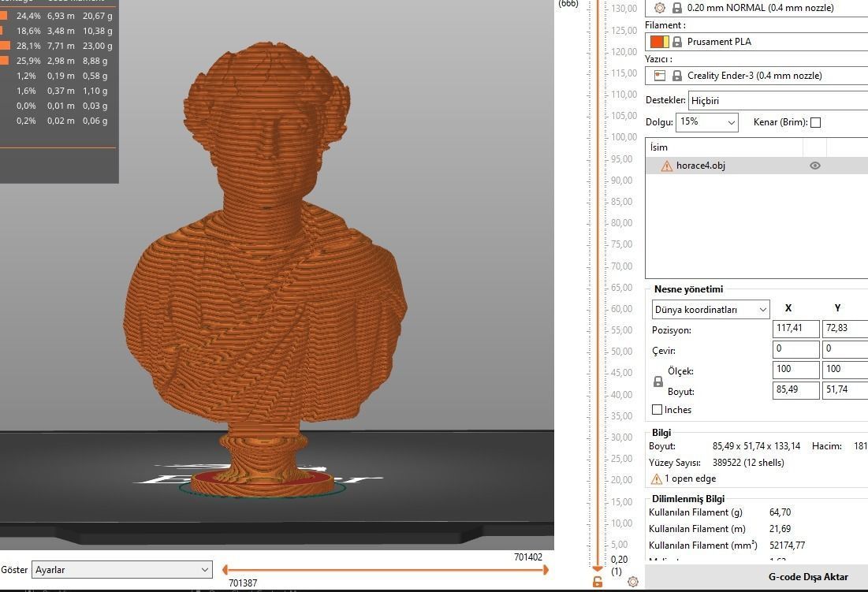
Task: Click the Kullanılan Filament (m) value 21,69
Action: pos(780,529)
